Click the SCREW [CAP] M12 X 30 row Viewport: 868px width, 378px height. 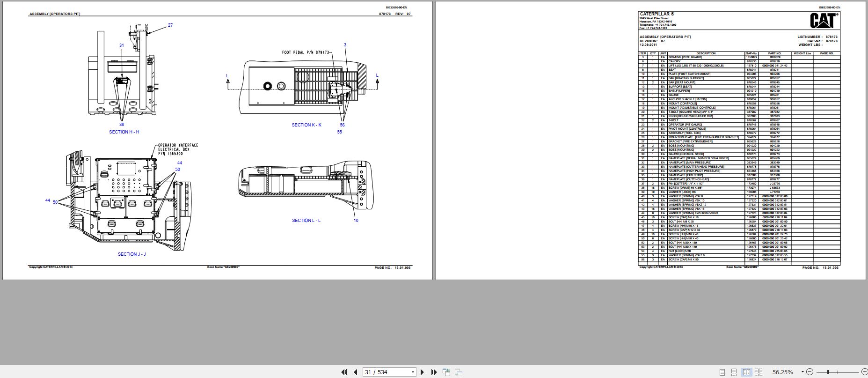point(739,230)
